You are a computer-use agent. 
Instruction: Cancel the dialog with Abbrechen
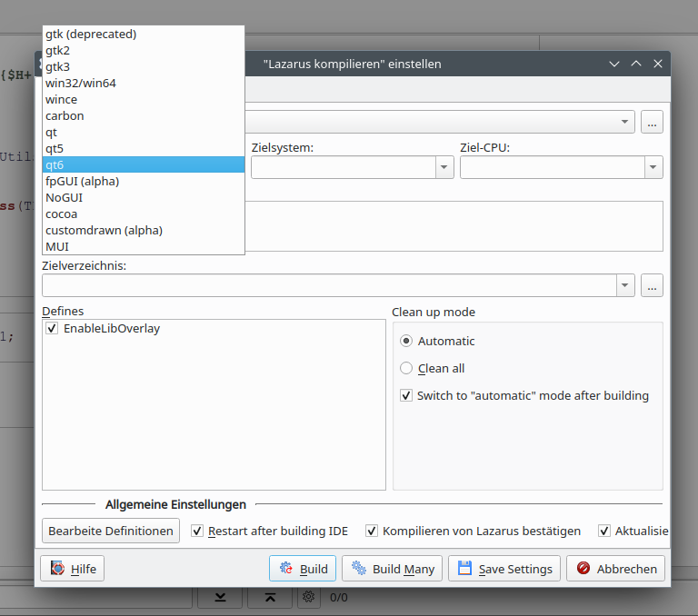point(616,569)
